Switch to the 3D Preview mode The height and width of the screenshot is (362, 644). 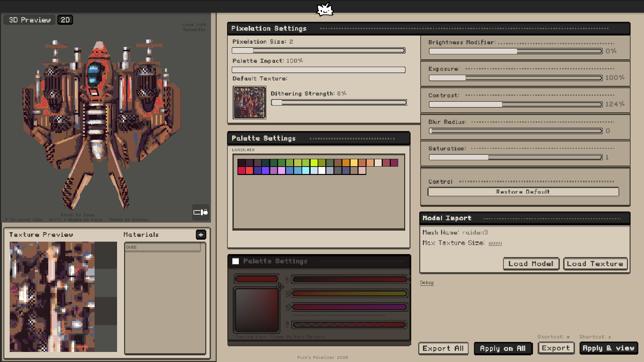pyautogui.click(x=29, y=20)
